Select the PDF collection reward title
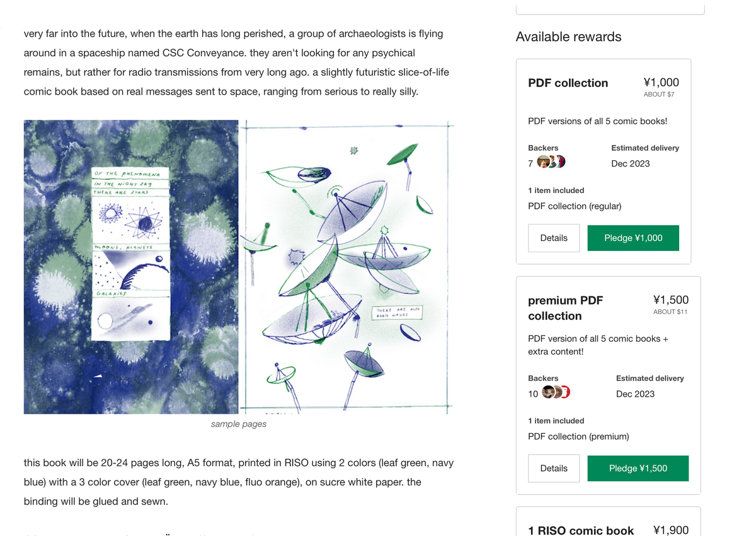 568,83
